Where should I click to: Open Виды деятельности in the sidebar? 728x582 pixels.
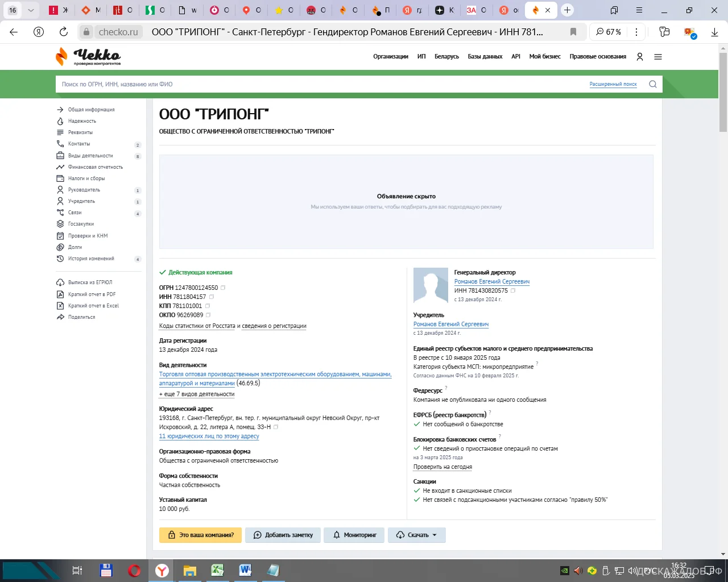tap(90, 156)
